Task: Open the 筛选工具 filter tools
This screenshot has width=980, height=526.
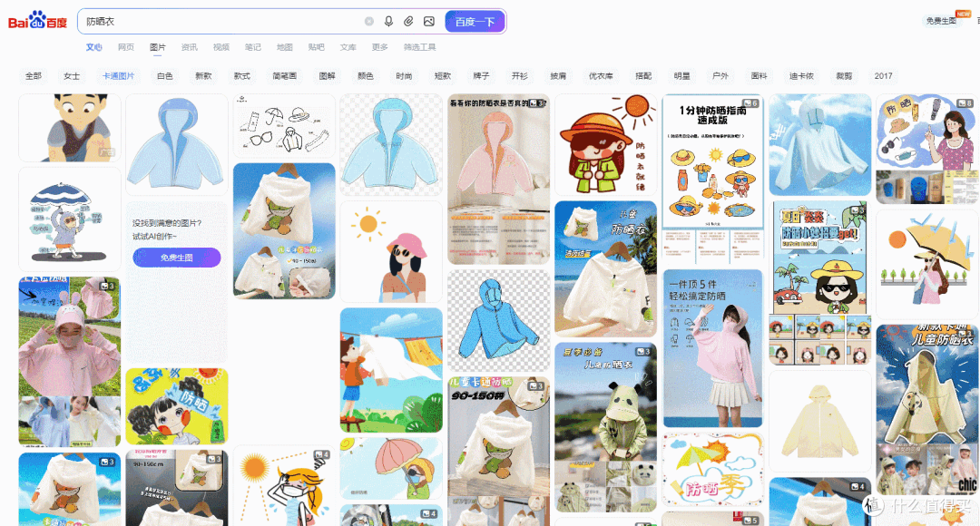Action: click(420, 47)
